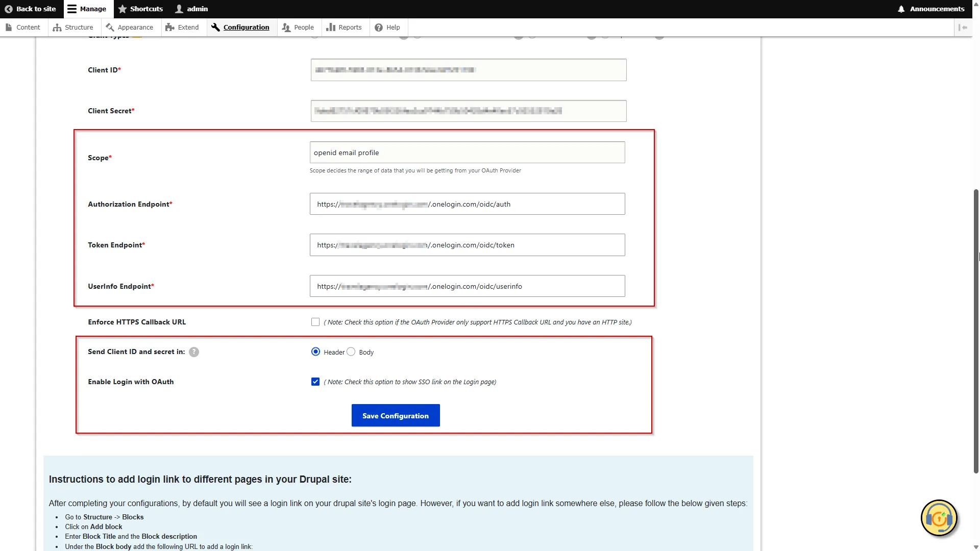Screen dimensions: 980x551
Task: Click the Scope description help text
Action: (415, 170)
